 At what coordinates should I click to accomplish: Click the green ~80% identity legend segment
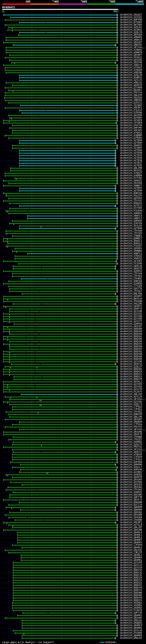(101, 4)
